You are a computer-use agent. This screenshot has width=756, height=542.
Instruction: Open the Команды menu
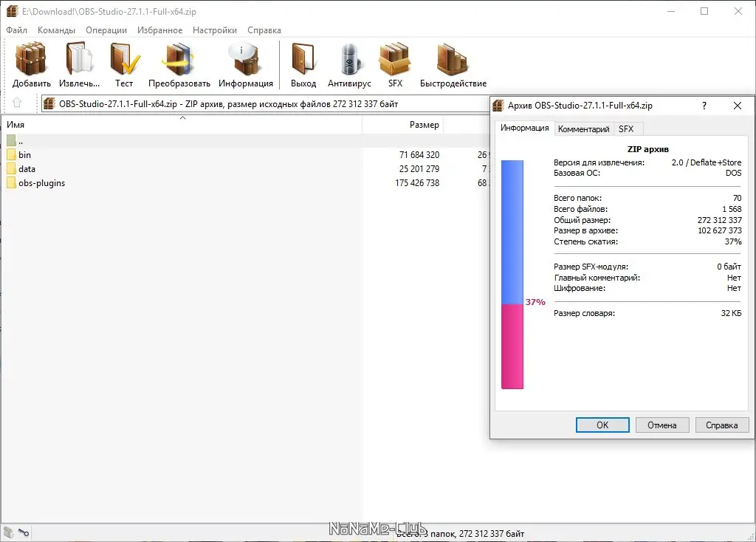click(x=56, y=30)
